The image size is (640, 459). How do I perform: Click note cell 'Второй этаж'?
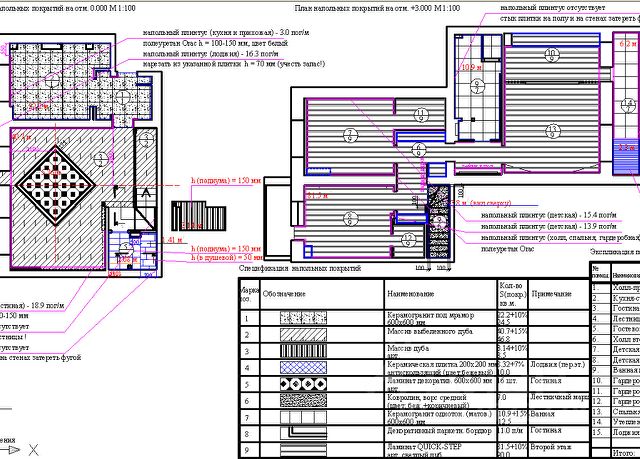point(549,447)
